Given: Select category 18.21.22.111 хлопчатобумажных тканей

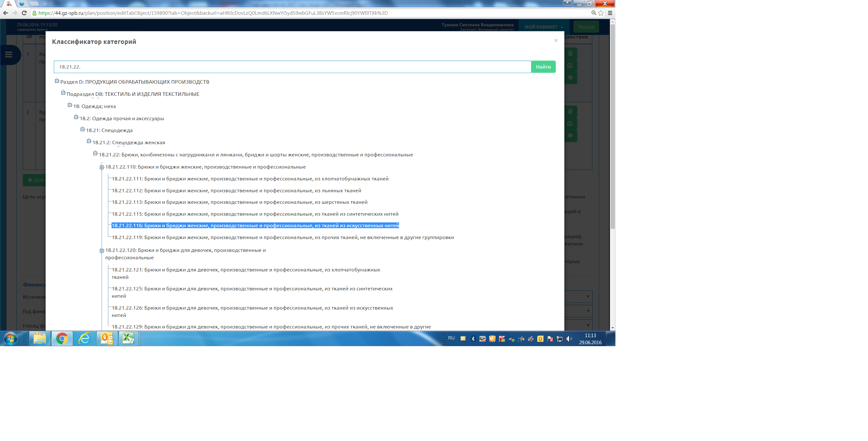Looking at the screenshot, I should click(x=250, y=179).
